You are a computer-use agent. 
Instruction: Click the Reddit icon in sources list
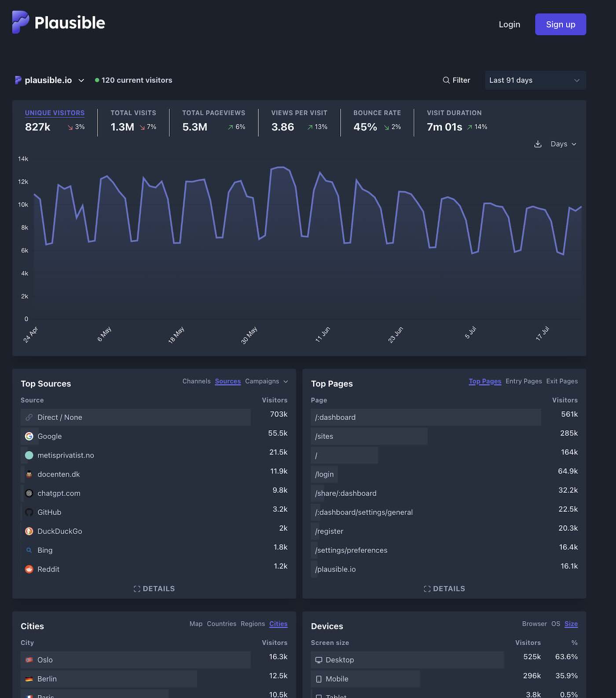[x=29, y=569]
